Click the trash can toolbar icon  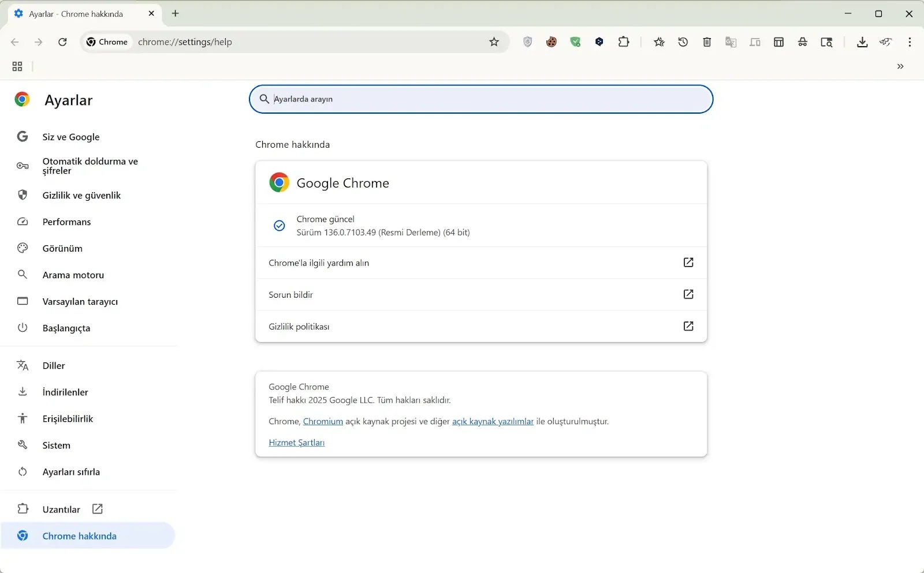pos(707,42)
